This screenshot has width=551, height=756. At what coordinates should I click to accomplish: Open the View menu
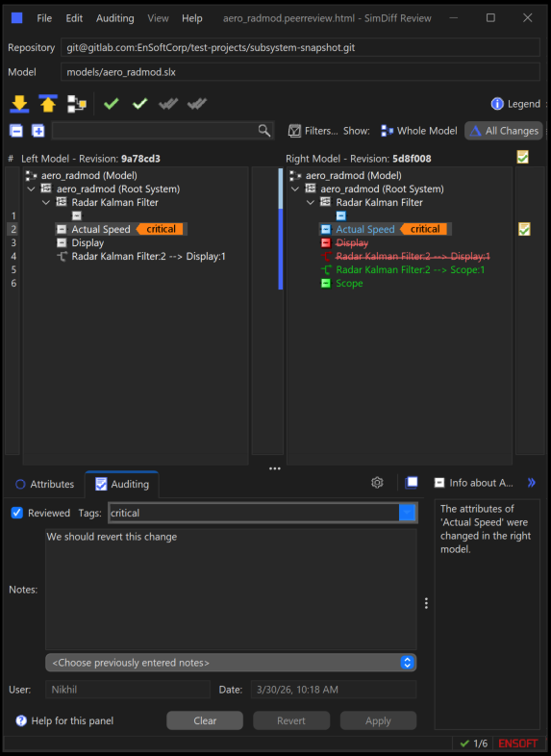pyautogui.click(x=158, y=18)
